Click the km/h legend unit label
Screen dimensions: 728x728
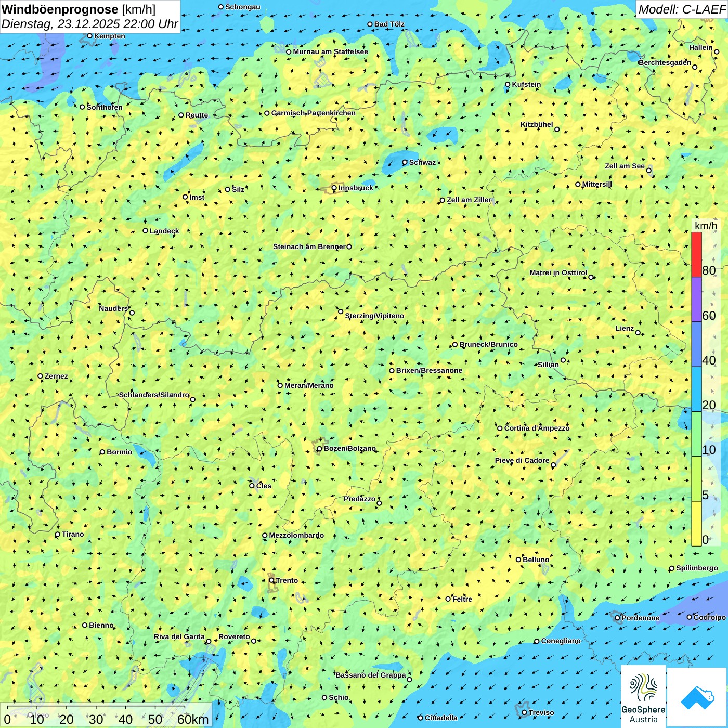click(706, 226)
